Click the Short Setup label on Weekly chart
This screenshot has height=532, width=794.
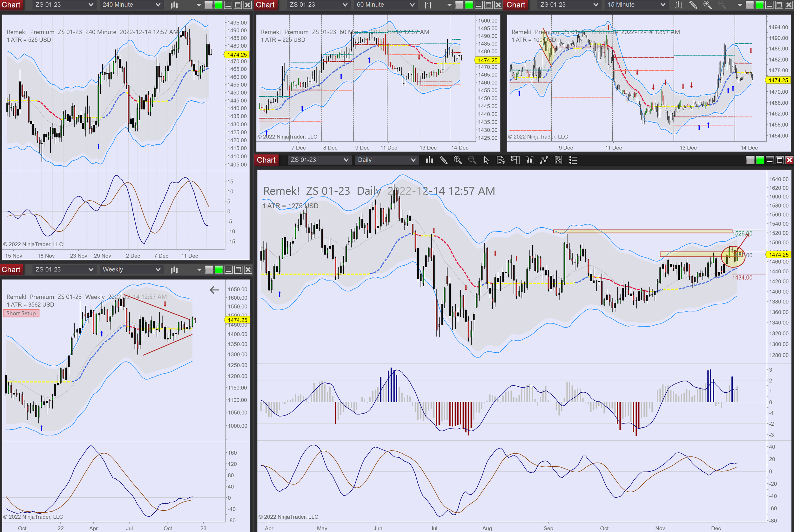21,314
